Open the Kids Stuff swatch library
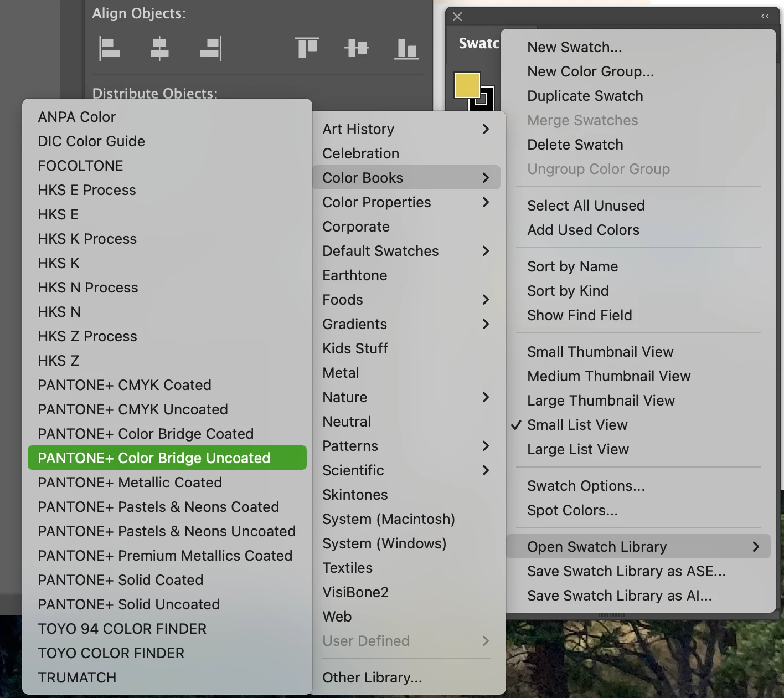The image size is (784, 698). (x=406, y=348)
